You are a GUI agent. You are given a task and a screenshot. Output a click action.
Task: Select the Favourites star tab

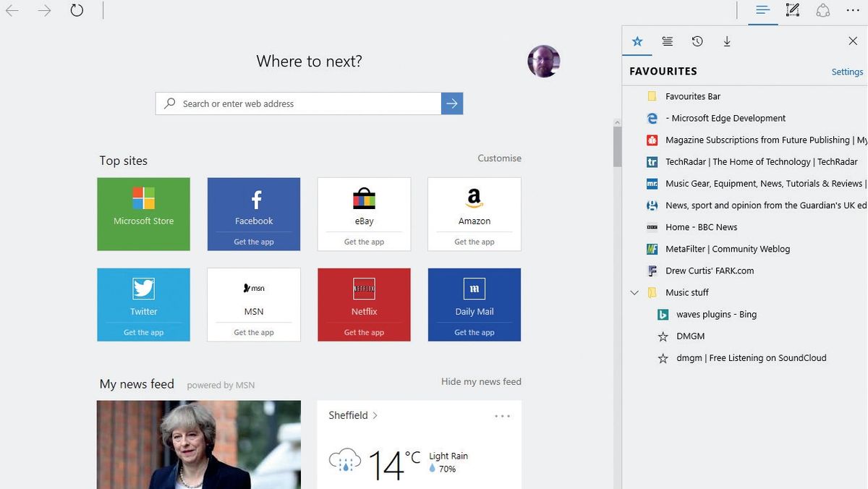(637, 41)
